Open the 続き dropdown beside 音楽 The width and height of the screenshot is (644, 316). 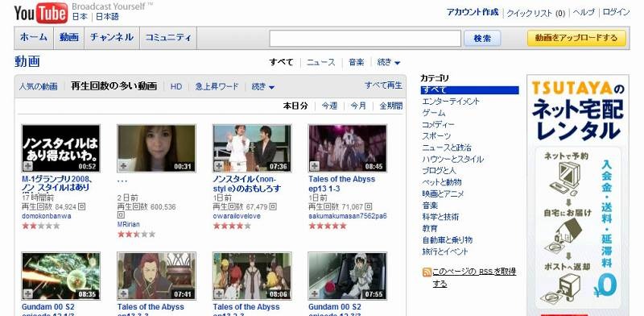[x=389, y=63]
